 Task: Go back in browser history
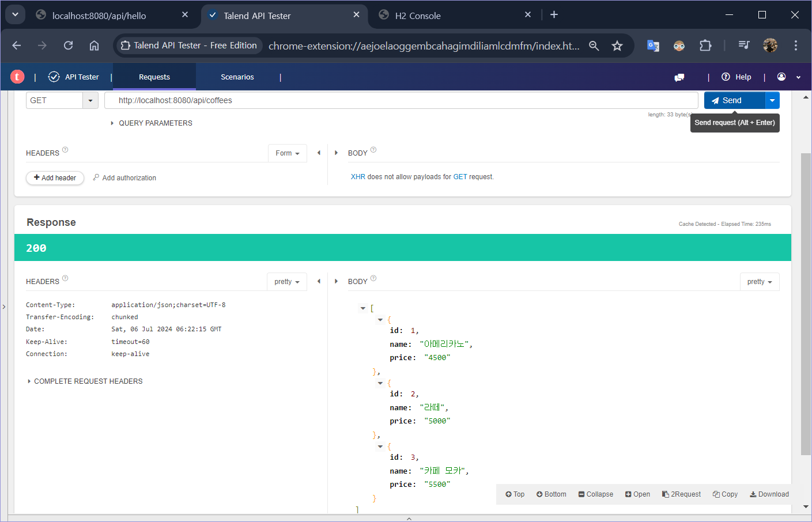point(17,46)
